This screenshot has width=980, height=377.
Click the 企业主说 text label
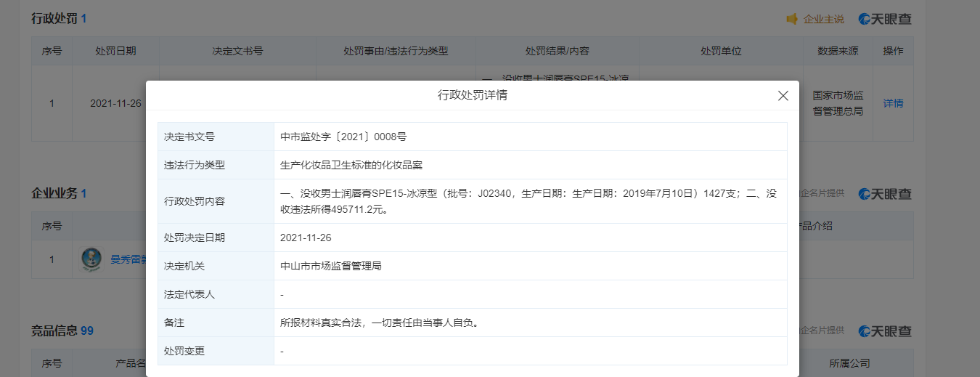(x=824, y=19)
